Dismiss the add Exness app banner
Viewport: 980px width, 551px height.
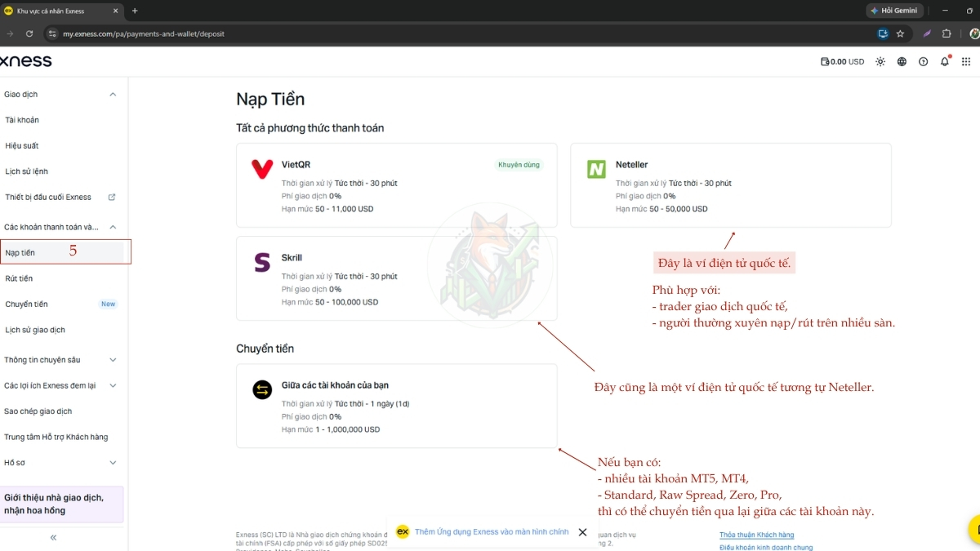[x=582, y=532]
